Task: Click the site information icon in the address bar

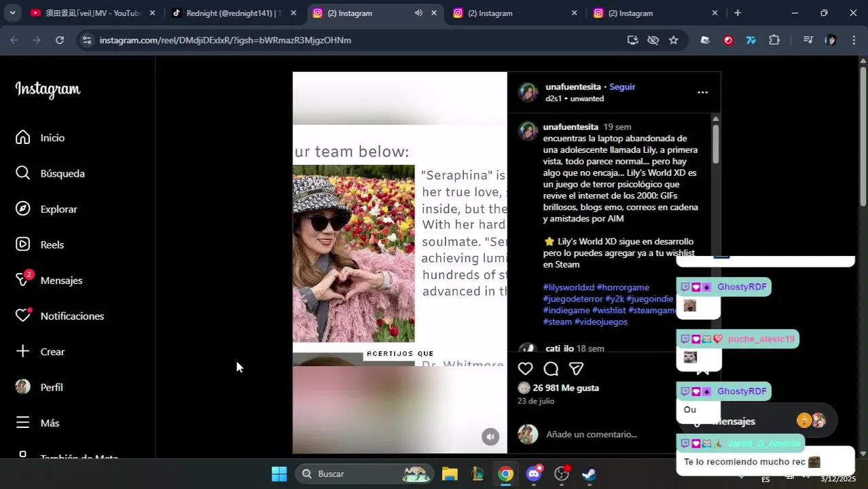Action: (x=86, y=40)
